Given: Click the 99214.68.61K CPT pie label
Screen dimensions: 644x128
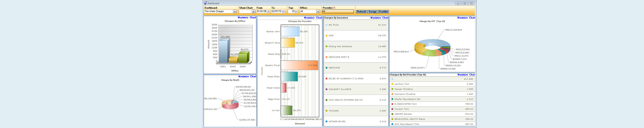Looking at the screenshot, I should 401,52.
